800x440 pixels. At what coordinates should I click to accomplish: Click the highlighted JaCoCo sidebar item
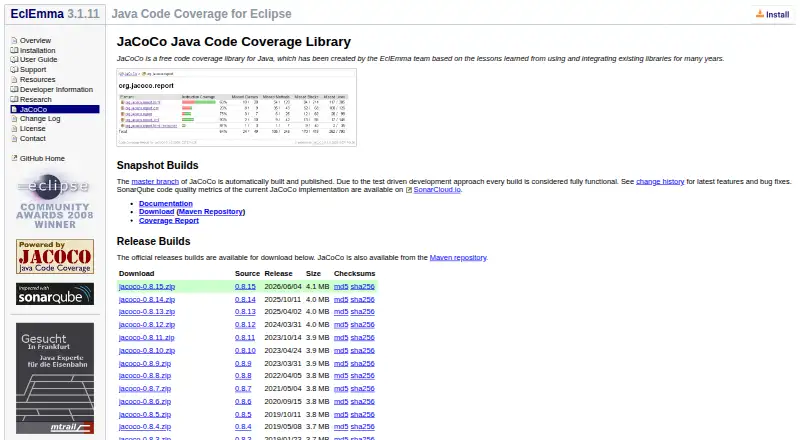coord(55,109)
